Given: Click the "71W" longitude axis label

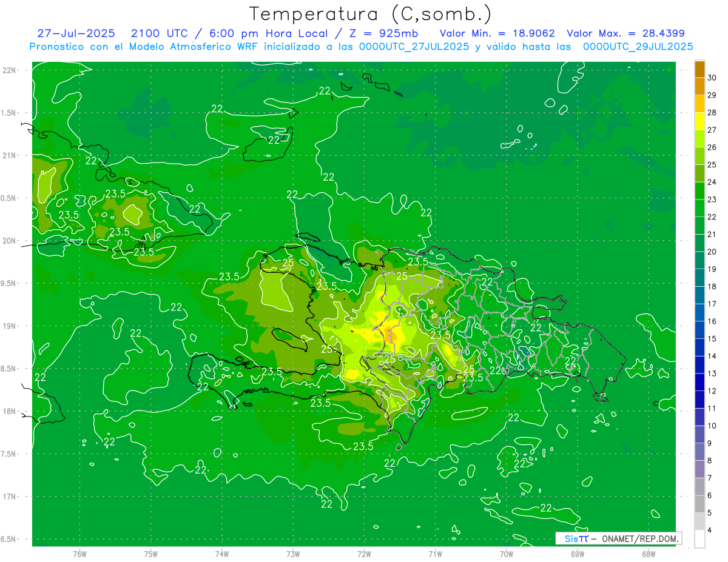Looking at the screenshot, I should [x=435, y=554].
